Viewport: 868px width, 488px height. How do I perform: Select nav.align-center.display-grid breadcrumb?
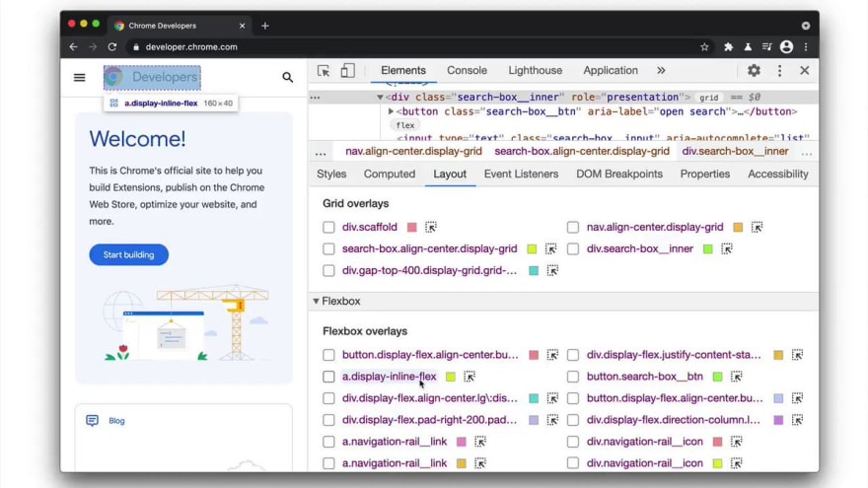click(413, 151)
